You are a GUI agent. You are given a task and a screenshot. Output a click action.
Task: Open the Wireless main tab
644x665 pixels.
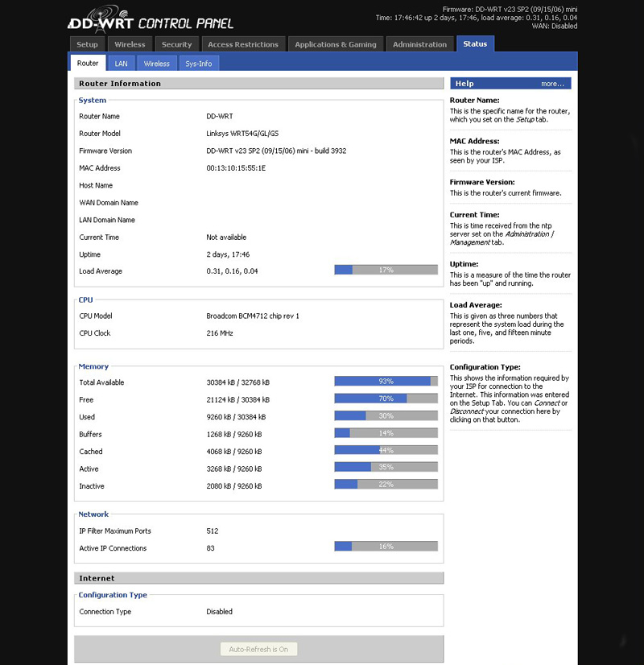(x=130, y=44)
